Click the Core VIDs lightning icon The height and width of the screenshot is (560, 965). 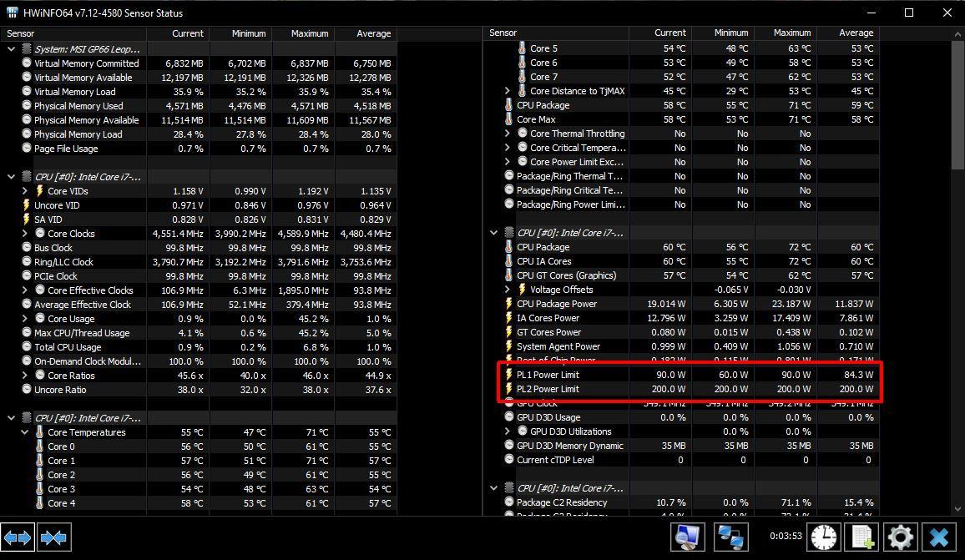[x=40, y=191]
